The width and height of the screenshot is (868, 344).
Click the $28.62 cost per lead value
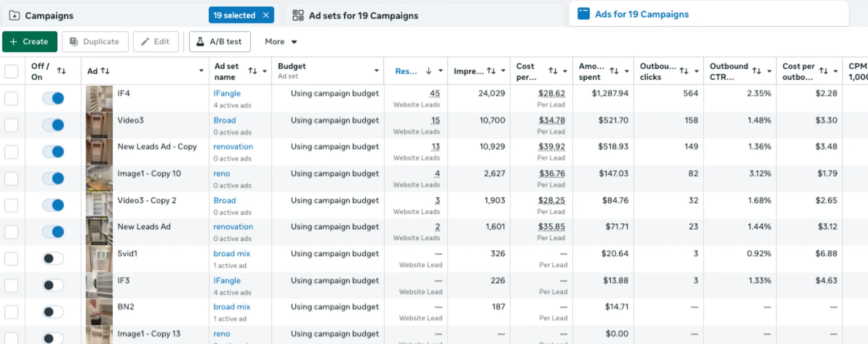(552, 93)
